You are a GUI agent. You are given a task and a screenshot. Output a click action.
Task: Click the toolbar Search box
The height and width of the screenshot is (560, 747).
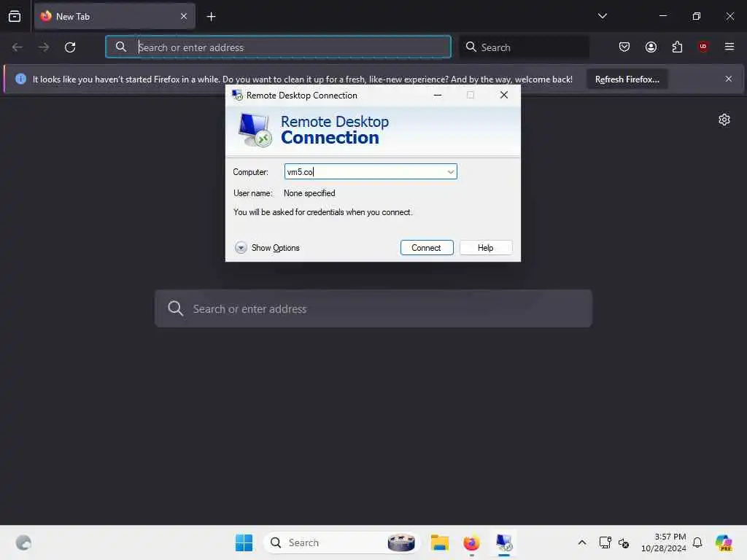[x=525, y=47]
